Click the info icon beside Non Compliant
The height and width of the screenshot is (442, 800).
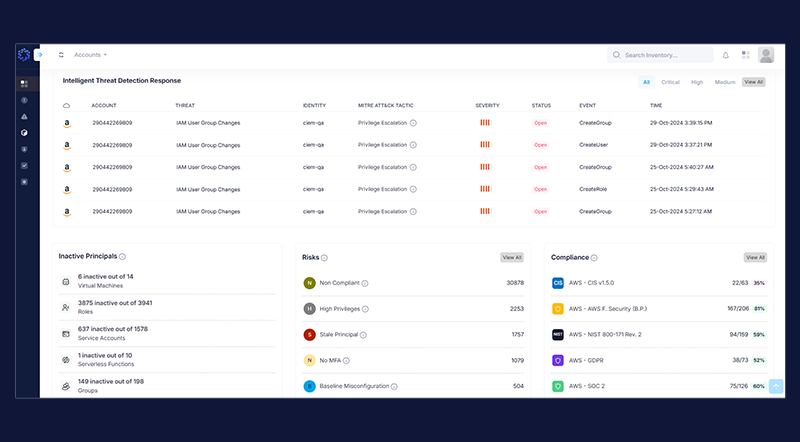pyautogui.click(x=365, y=283)
